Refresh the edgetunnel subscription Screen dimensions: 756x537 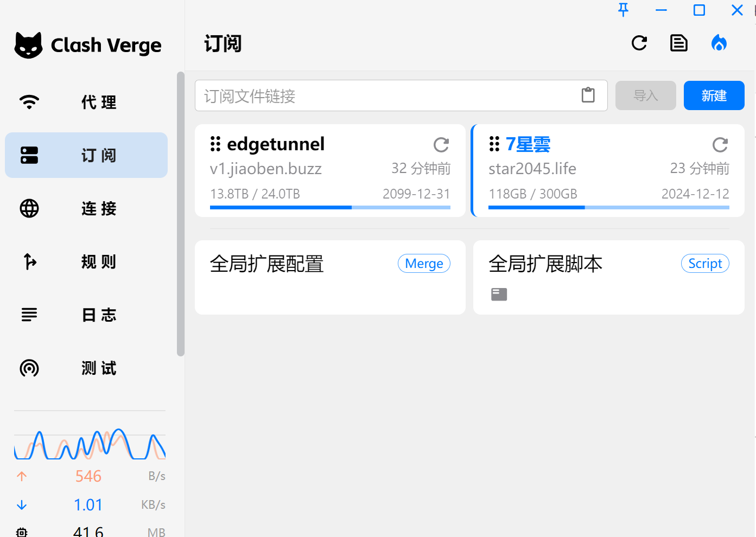click(441, 145)
